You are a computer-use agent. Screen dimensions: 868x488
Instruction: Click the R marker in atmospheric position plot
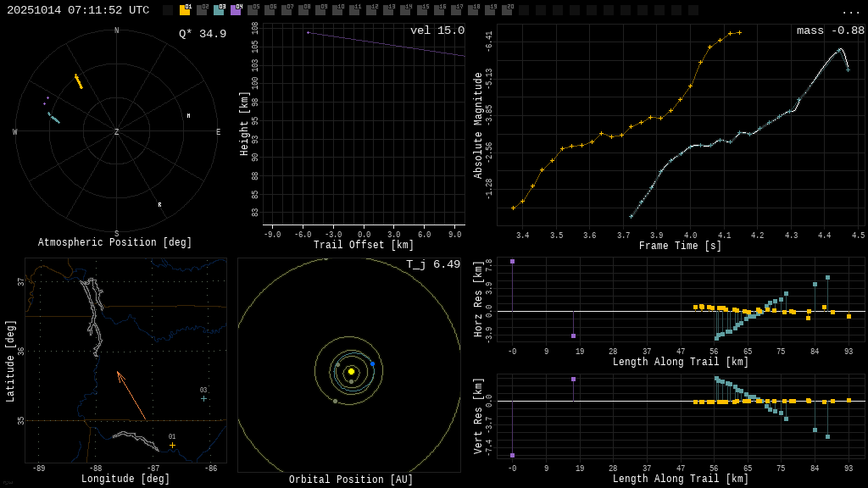pyautogui.click(x=159, y=204)
